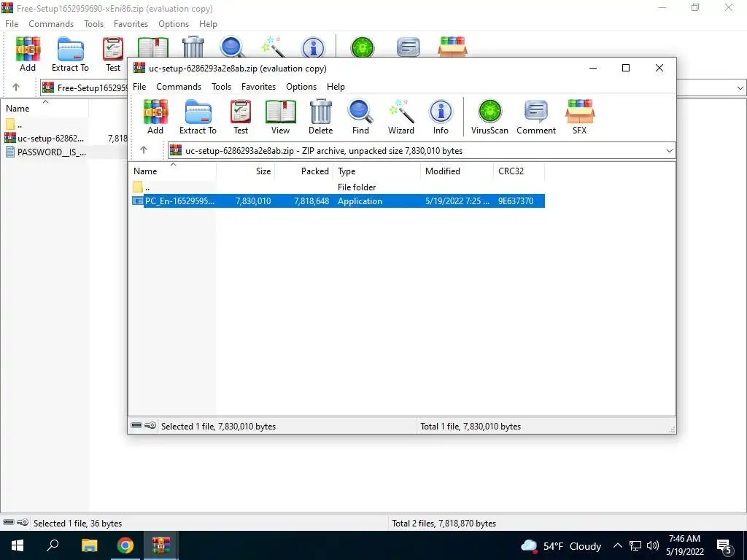Sort by Name column in background window
The width and height of the screenshot is (747, 560).
point(44,109)
